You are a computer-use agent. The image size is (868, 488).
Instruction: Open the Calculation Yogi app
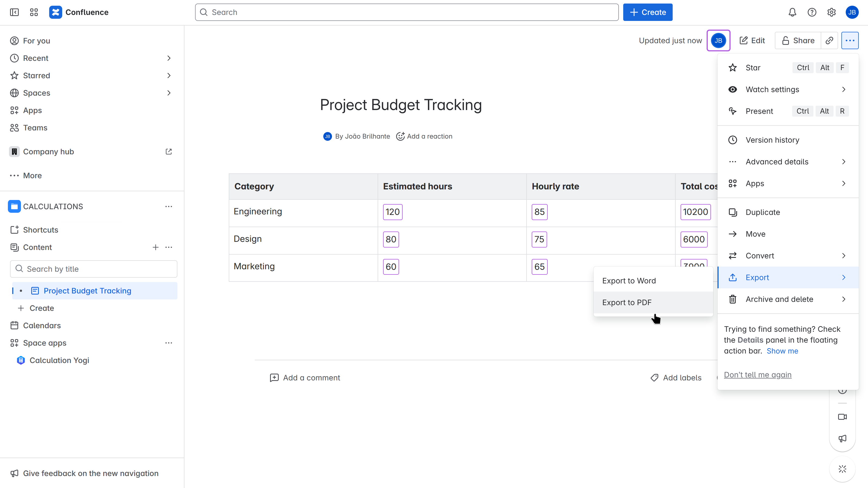click(x=59, y=360)
